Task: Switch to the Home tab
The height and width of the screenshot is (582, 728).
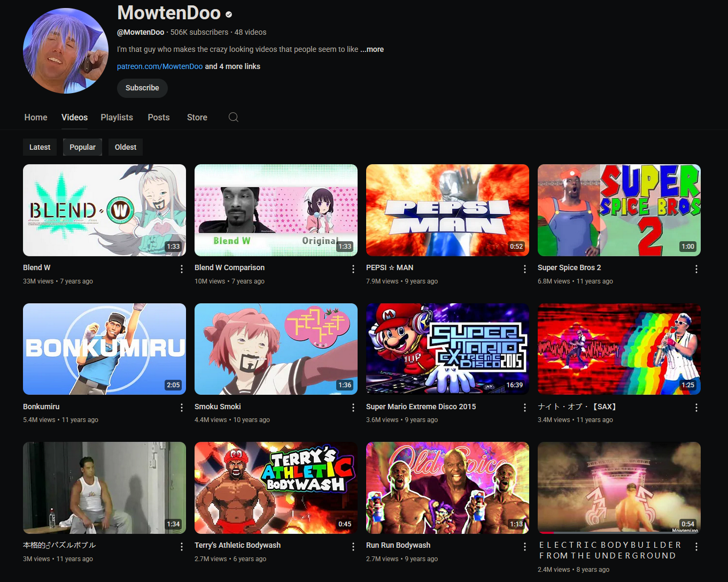Action: coord(36,117)
